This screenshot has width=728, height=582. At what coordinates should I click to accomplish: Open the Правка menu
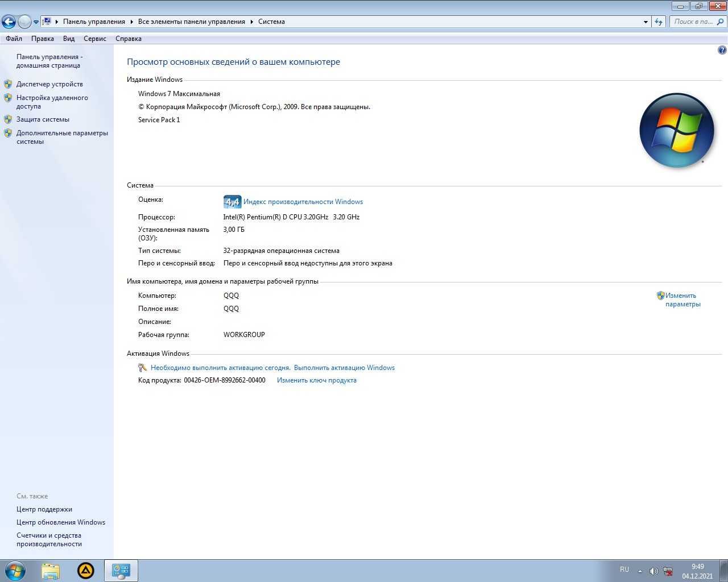[43, 39]
